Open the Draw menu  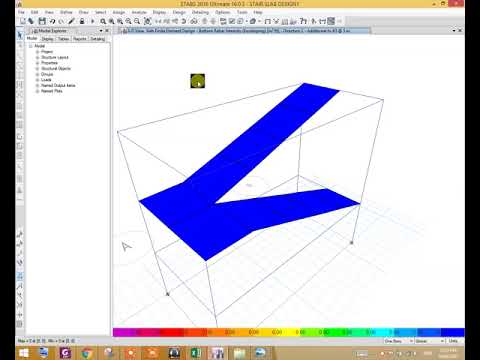click(x=84, y=12)
